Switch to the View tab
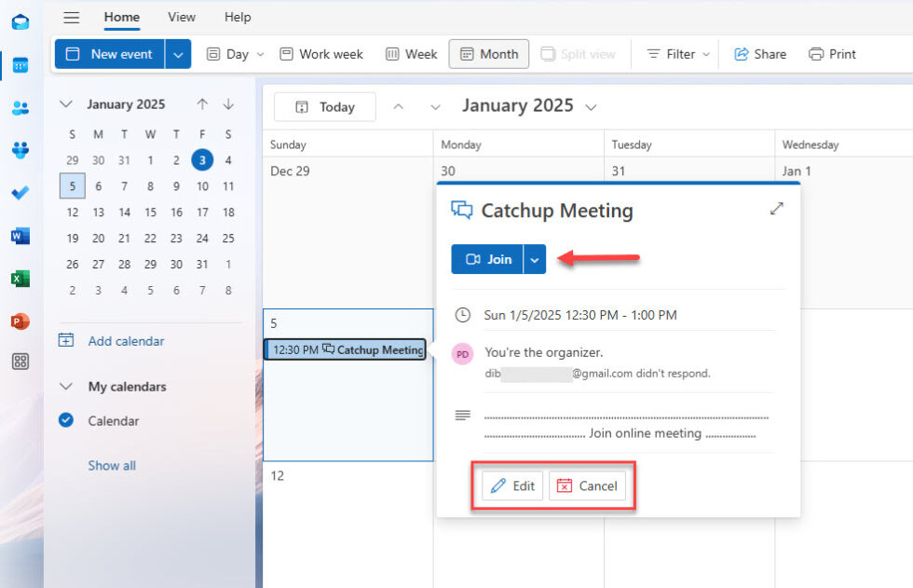 pos(181,17)
